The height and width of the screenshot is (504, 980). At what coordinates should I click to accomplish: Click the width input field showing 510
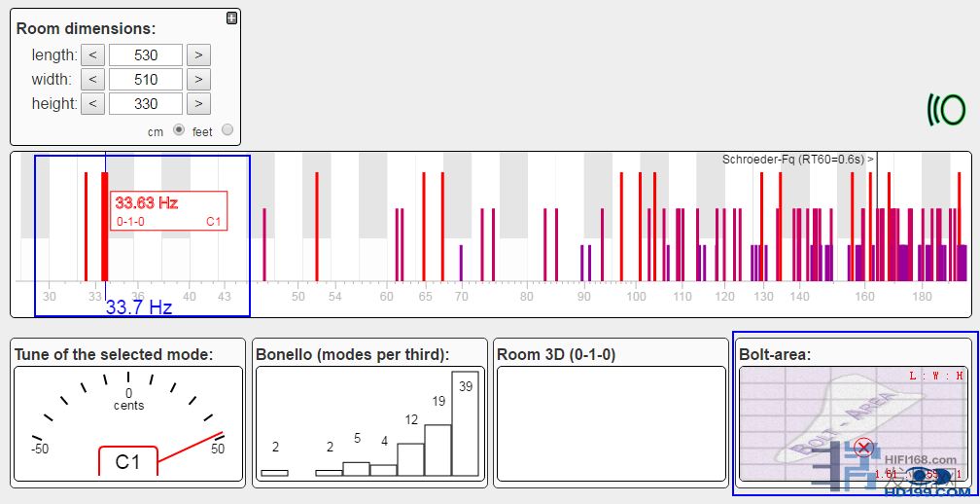(x=146, y=80)
